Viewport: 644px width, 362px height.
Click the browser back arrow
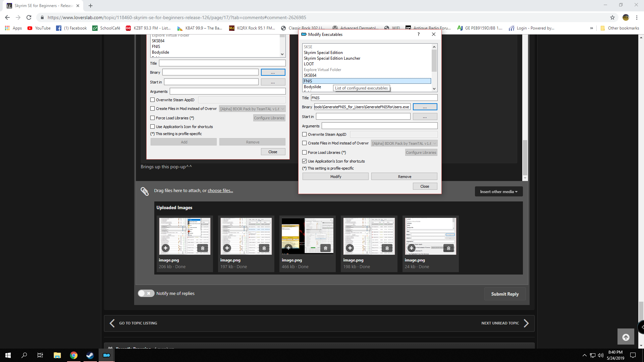(7, 17)
